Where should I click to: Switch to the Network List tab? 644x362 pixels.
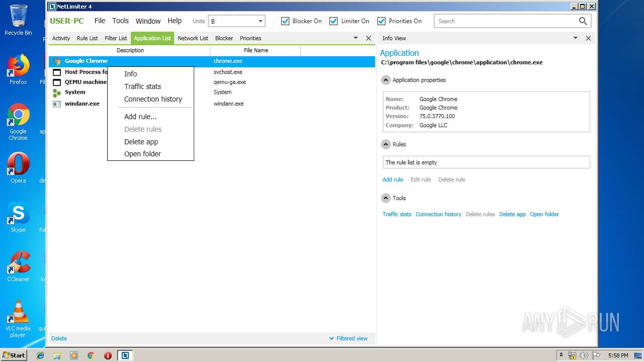click(193, 38)
